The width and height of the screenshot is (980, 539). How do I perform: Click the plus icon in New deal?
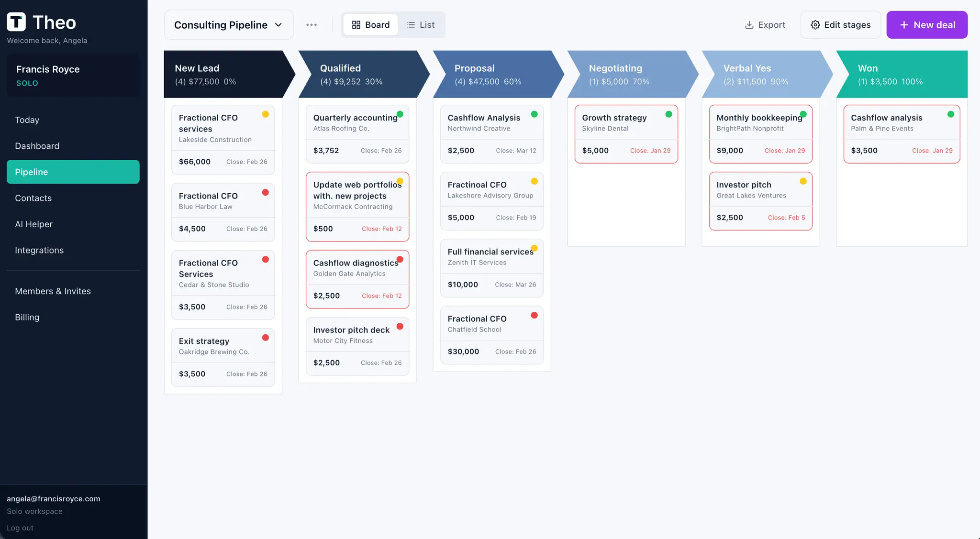[904, 25]
